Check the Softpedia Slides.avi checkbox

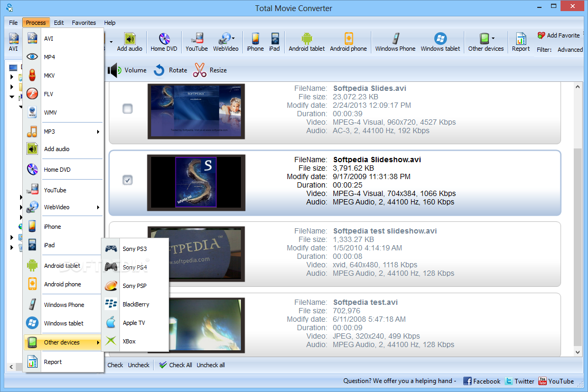[x=127, y=109]
